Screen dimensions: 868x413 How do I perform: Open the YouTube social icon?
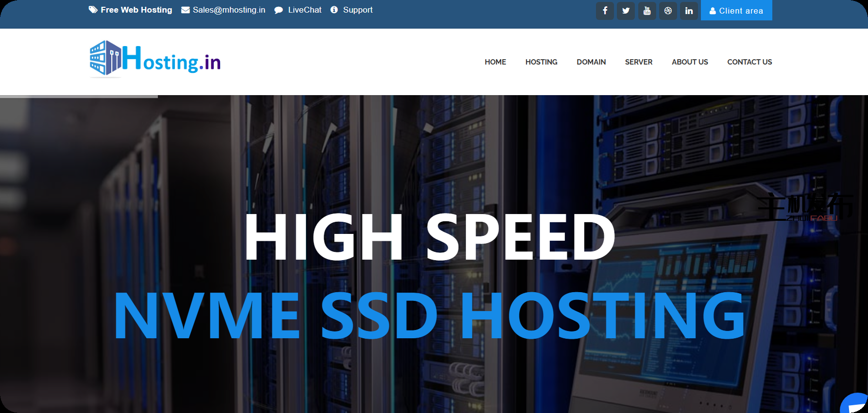647,11
